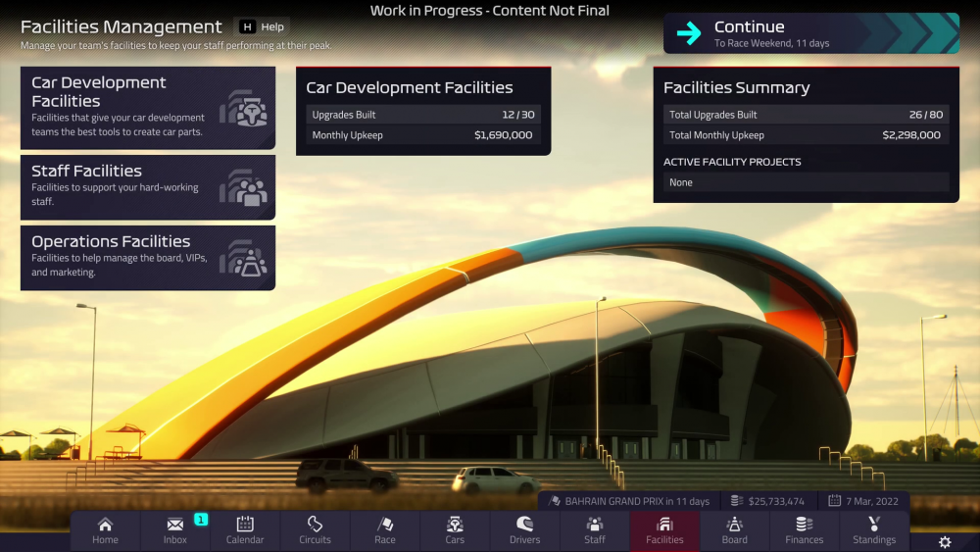The height and width of the screenshot is (552, 980).
Task: Open the Inbox envelope icon
Action: pyautogui.click(x=175, y=524)
